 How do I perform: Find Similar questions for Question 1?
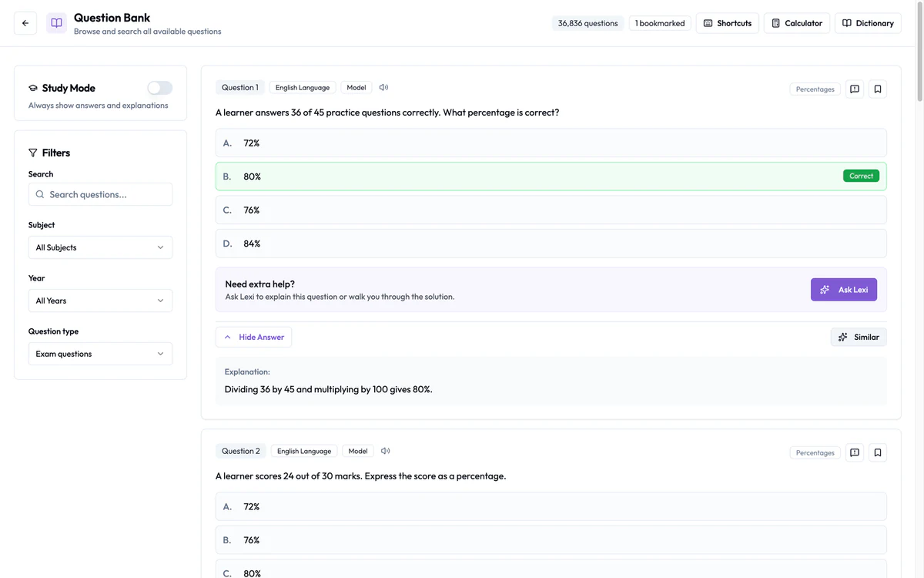tap(859, 337)
